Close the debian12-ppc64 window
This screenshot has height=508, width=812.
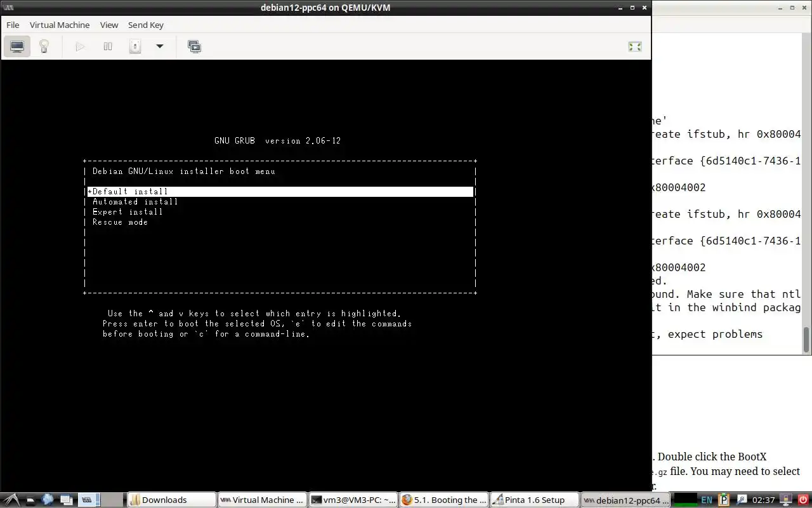point(645,8)
